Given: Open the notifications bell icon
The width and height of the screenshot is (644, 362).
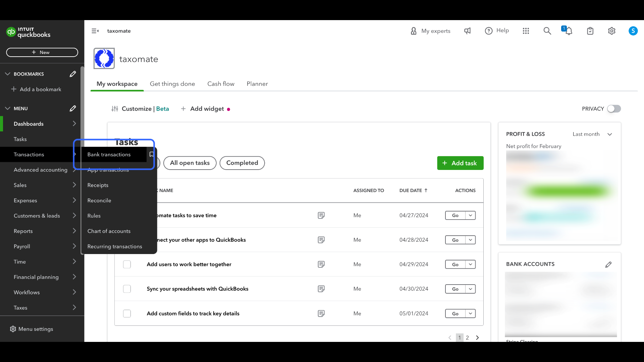Looking at the screenshot, I should point(569,31).
